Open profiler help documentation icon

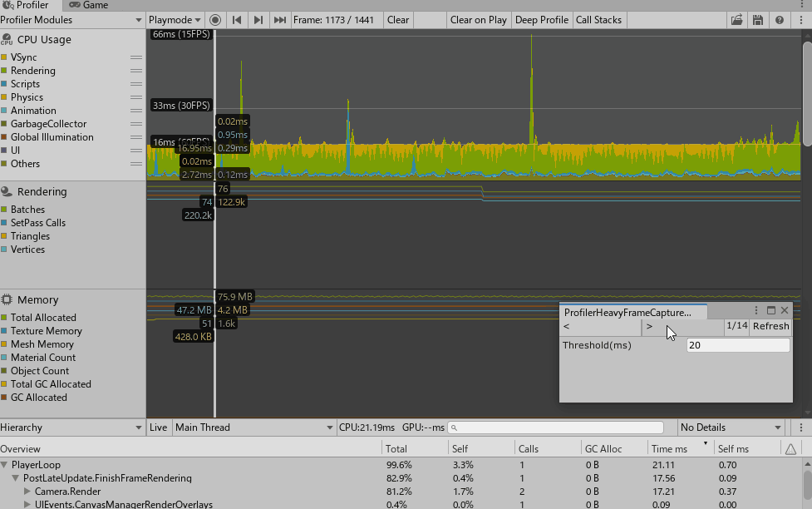780,20
